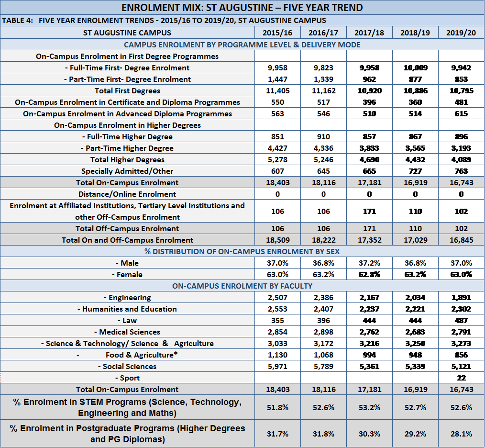Click the '- Female' row label
Screen dimensions: 485x448
tap(127, 274)
